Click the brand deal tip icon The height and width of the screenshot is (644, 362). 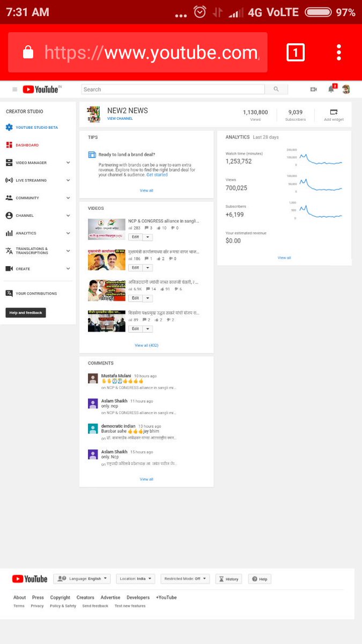pos(92,155)
